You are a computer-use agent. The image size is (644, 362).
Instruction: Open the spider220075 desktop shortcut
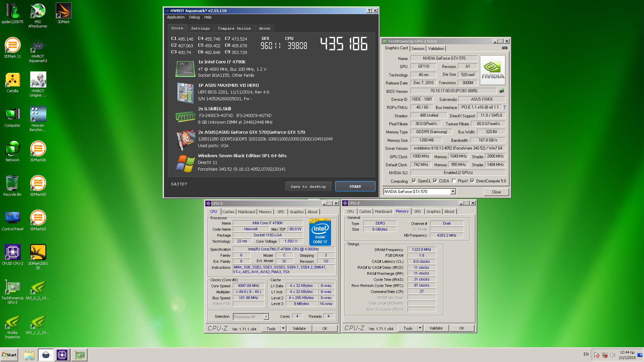(x=12, y=13)
